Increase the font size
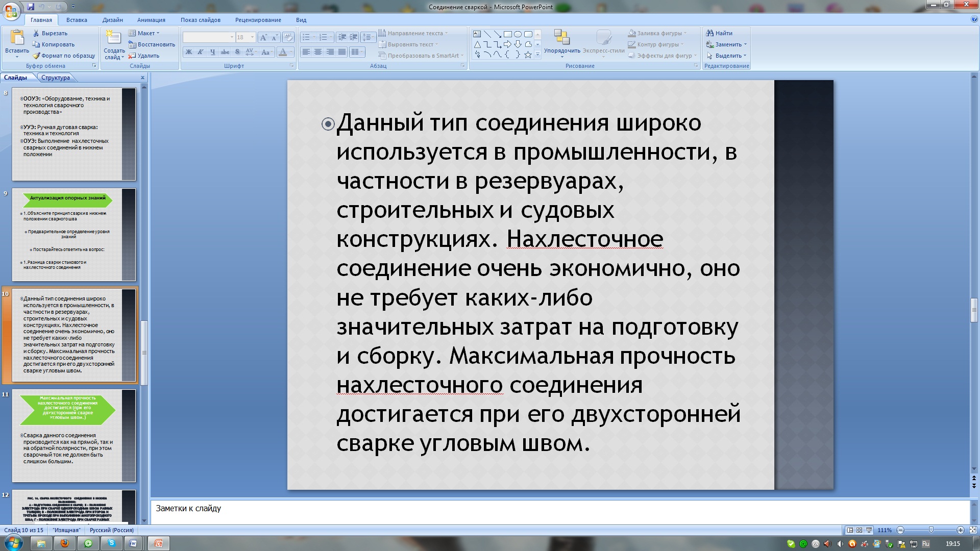Screen dimensions: 980x551 263,37
